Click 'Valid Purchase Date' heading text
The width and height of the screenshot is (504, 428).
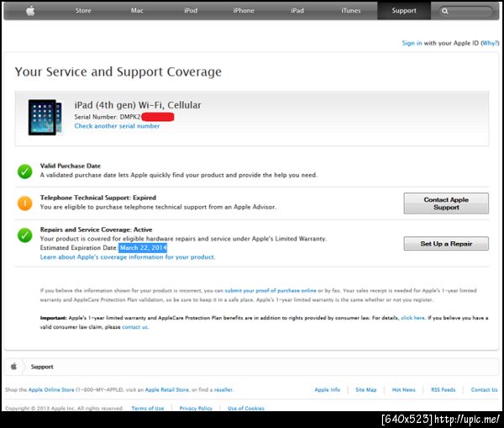[70, 166]
